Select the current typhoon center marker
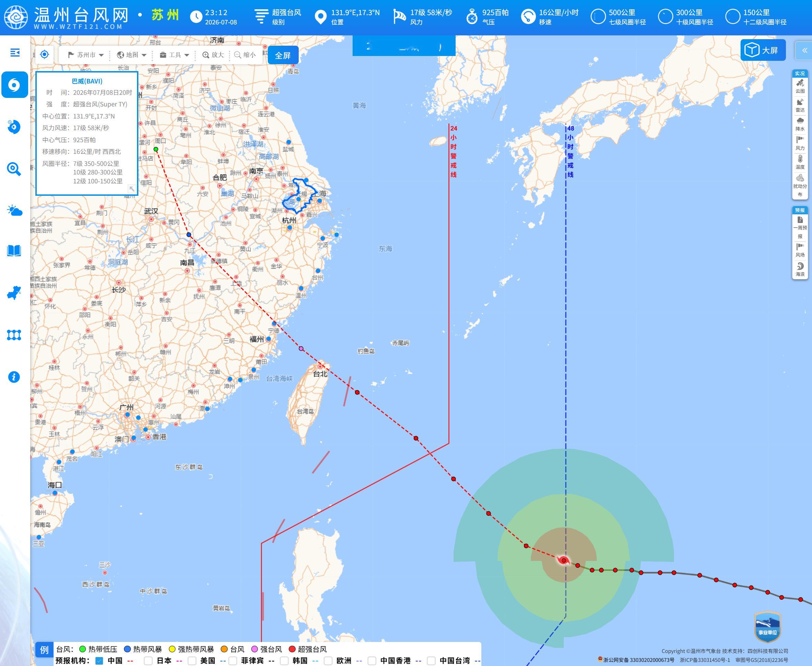812x666 pixels. [563, 561]
